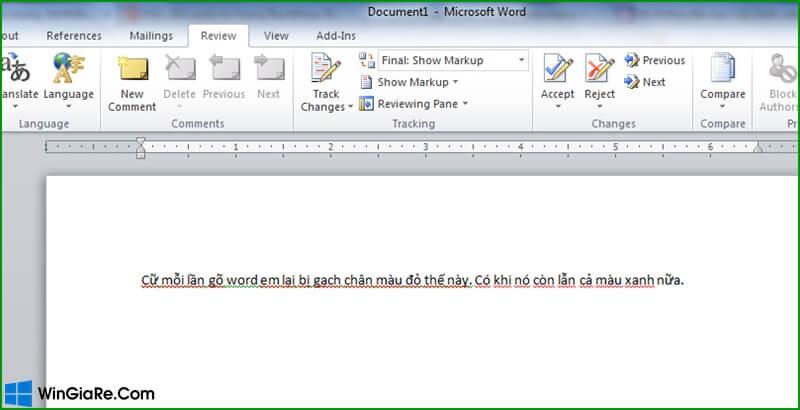Open the Accept dropdown arrow

tap(558, 107)
